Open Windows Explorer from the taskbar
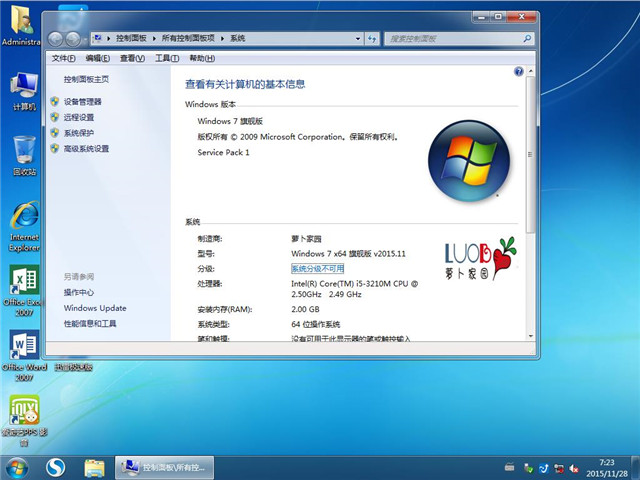Viewport: 640px width, 480px height. tap(94, 468)
